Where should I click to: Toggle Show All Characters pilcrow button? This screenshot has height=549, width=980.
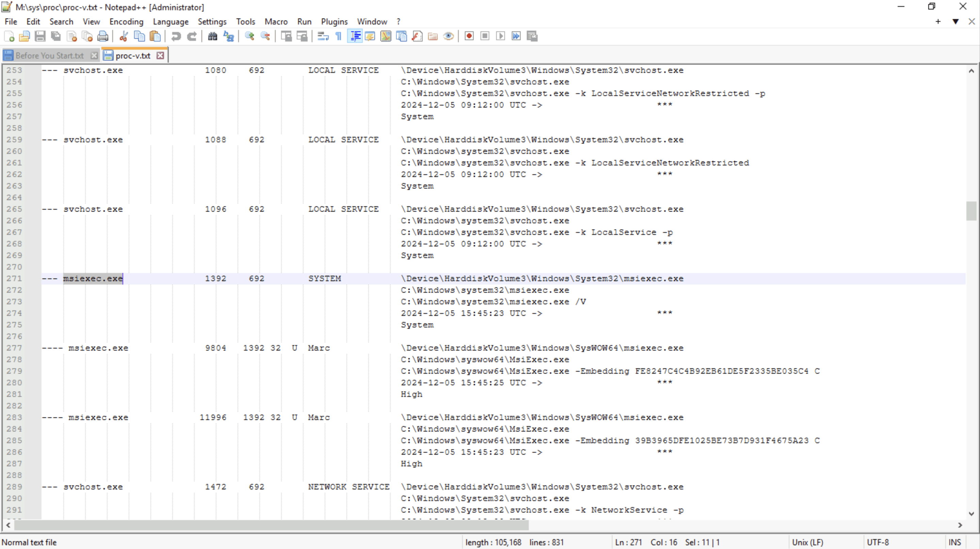click(339, 36)
